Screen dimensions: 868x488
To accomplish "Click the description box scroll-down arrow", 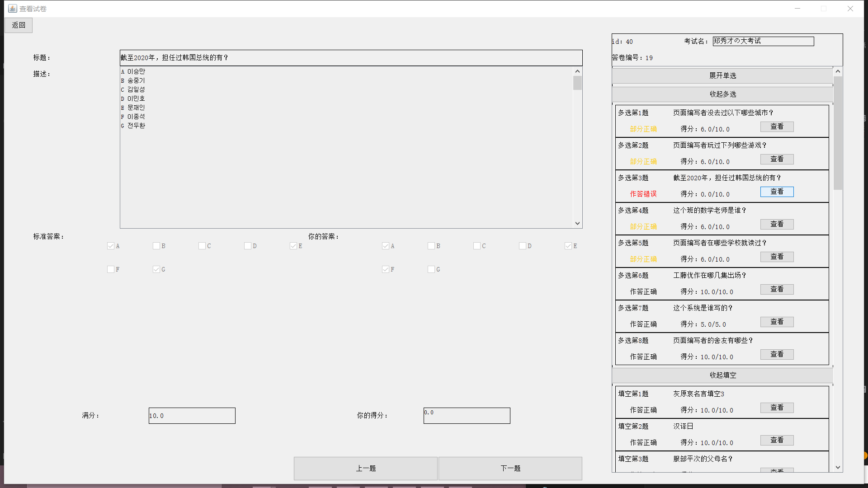I will (x=577, y=223).
